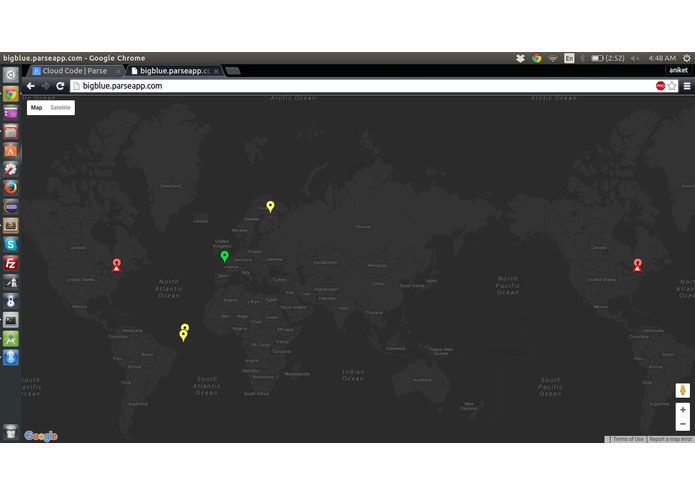Click the yellow marker over Finland

[x=270, y=207]
